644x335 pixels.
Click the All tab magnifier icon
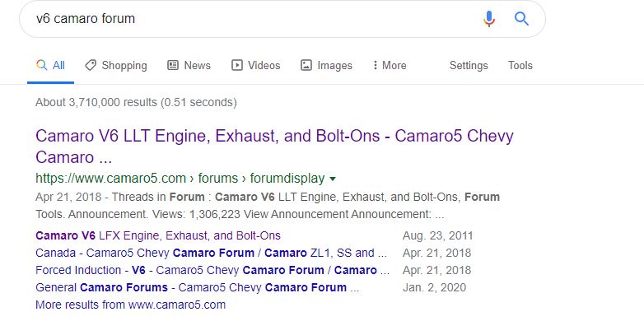point(41,65)
